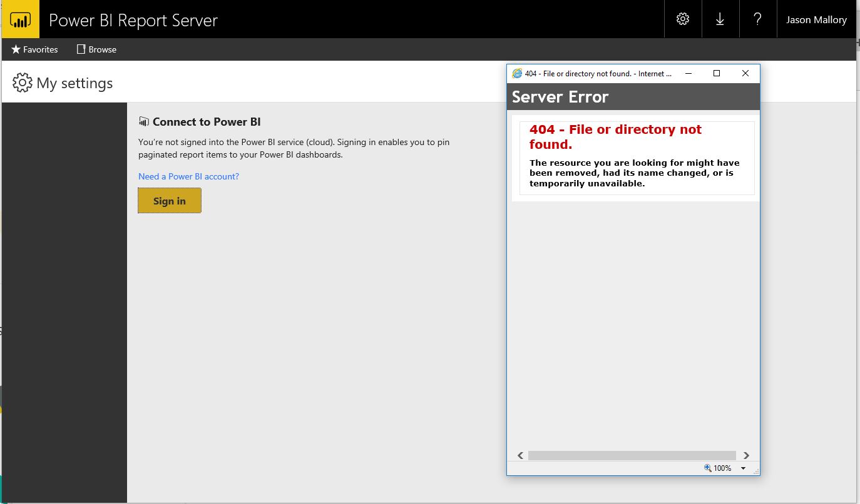Maximize the 404 error popup window
Screen dimensions: 860x504
pos(717,73)
